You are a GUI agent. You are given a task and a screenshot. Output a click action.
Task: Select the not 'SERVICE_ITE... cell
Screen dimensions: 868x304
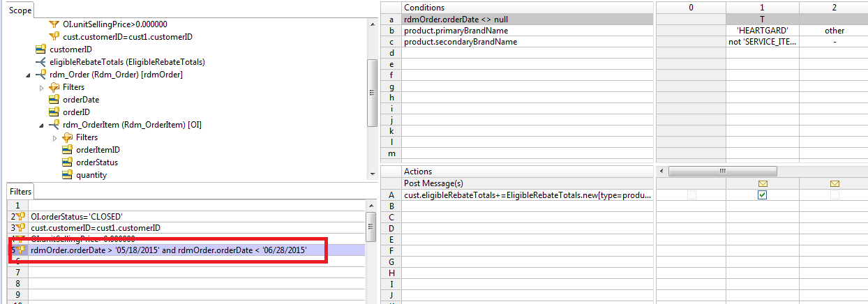[763, 42]
